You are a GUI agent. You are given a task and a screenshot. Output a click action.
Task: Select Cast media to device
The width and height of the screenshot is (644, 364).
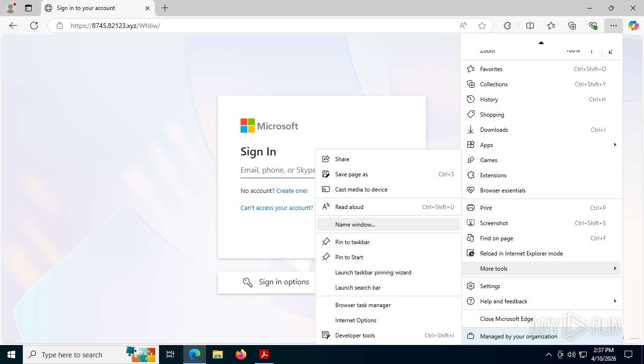(388, 190)
